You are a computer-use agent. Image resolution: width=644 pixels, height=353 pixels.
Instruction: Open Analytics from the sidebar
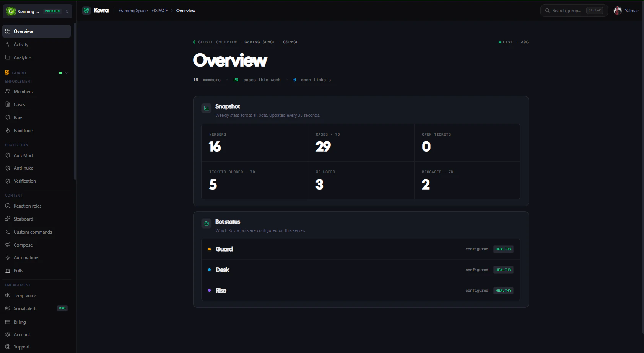point(7,57)
